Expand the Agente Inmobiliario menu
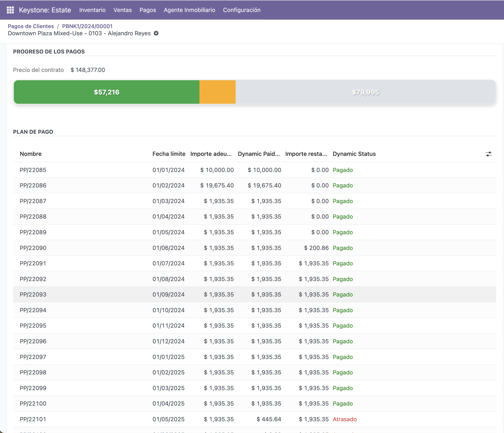The image size is (504, 433). tap(189, 10)
